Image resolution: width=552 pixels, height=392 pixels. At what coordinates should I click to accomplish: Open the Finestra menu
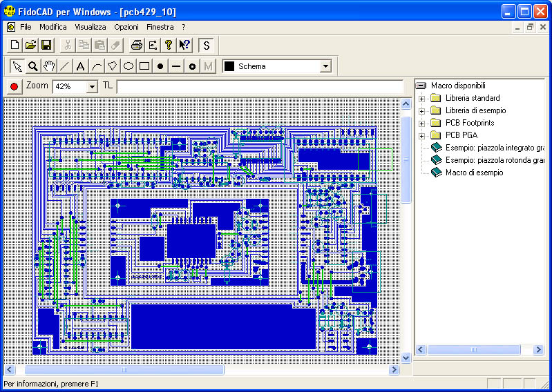160,27
